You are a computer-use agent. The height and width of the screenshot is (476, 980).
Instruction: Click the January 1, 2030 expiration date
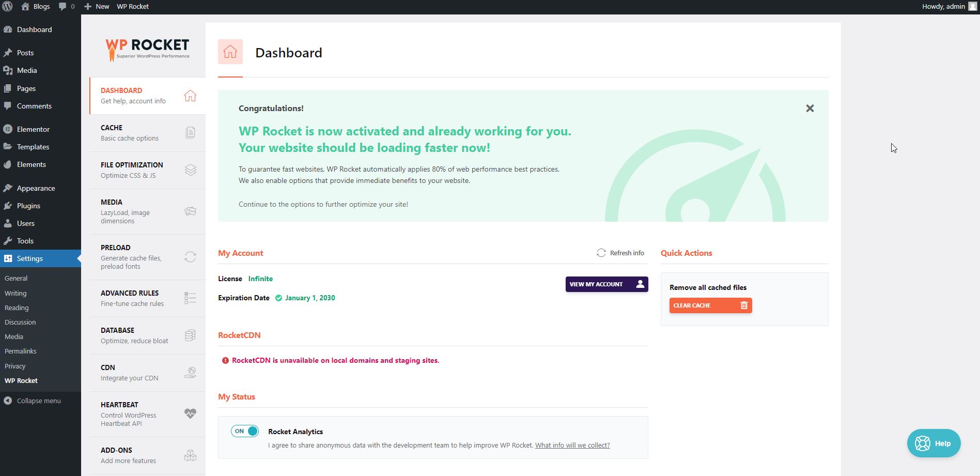tap(310, 298)
